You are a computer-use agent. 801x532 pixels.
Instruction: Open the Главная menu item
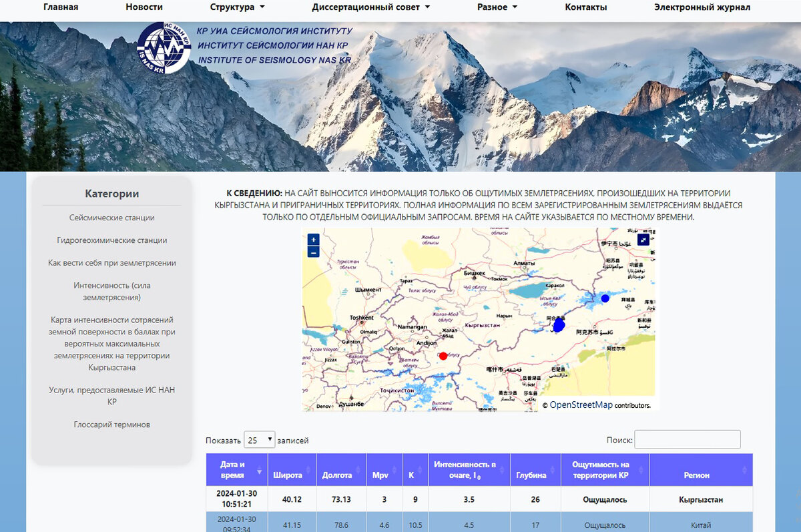[61, 7]
